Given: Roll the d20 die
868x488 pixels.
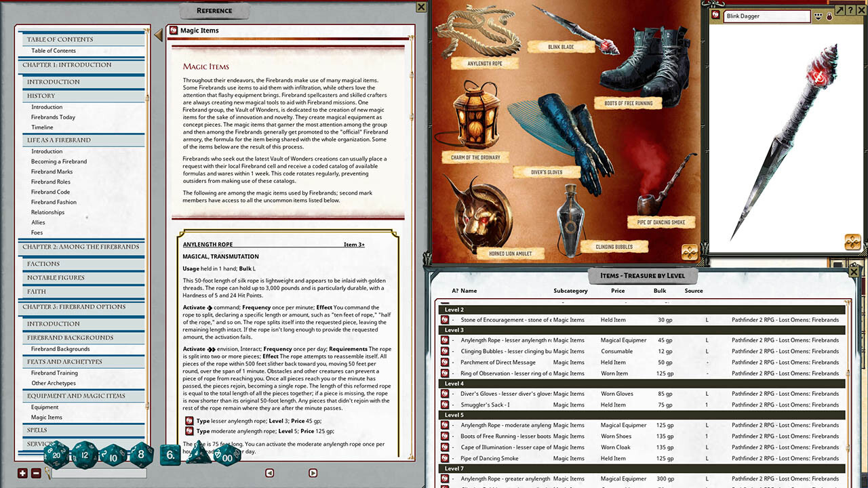Looking at the screenshot, I should [x=56, y=455].
